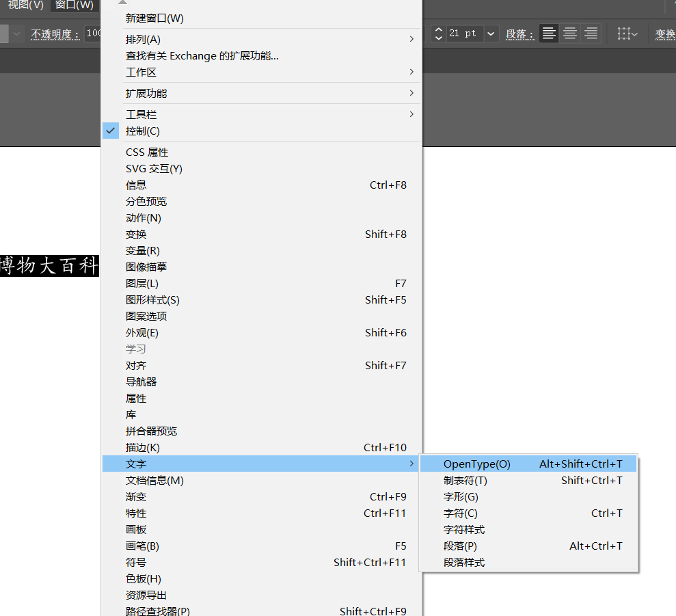Screen dimensions: 676x616
Task: Click the scroll-up arrow atop the menu
Action: 122,2
